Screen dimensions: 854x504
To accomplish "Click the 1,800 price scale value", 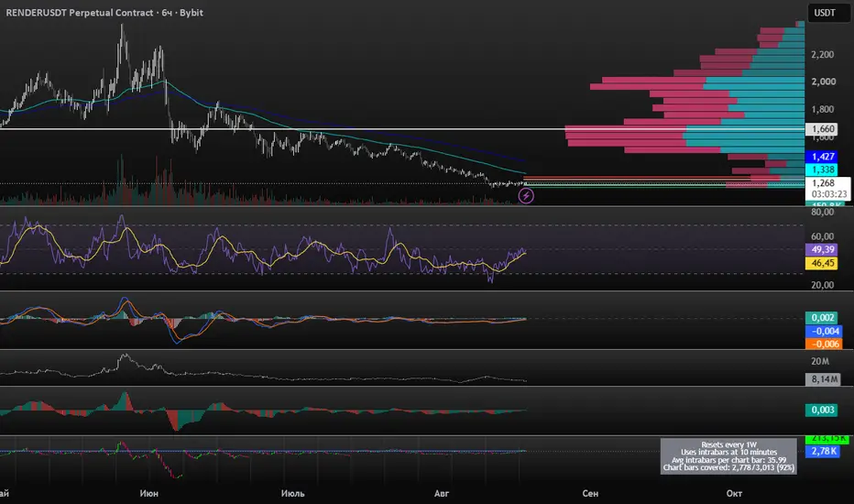I will tap(823, 109).
